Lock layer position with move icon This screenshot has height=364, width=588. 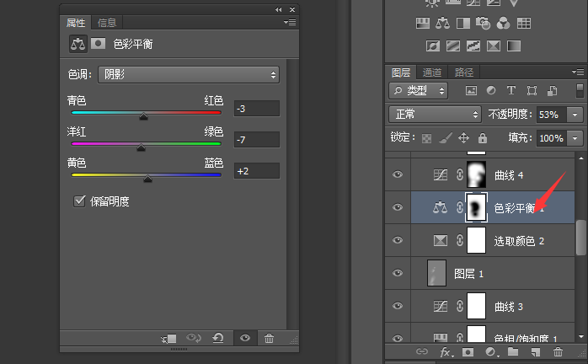tap(463, 138)
